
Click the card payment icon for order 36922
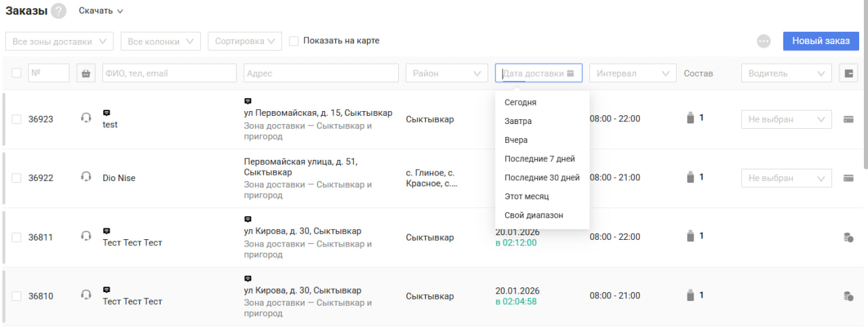click(848, 178)
